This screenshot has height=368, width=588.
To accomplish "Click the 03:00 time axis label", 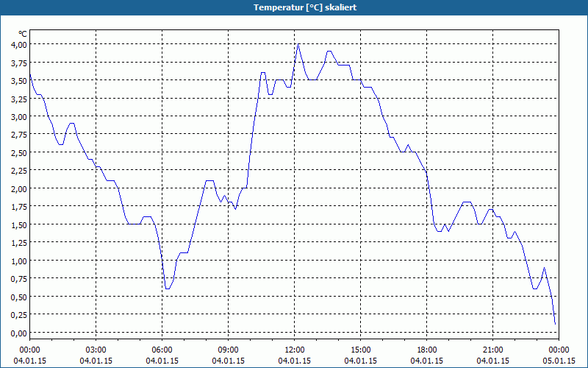I will 96,350.
